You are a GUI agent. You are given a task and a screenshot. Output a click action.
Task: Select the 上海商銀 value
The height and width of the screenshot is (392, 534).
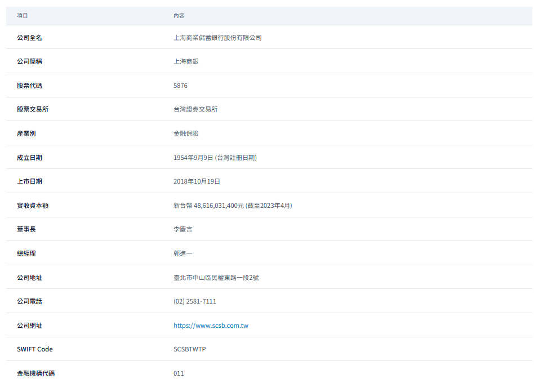pyautogui.click(x=186, y=61)
